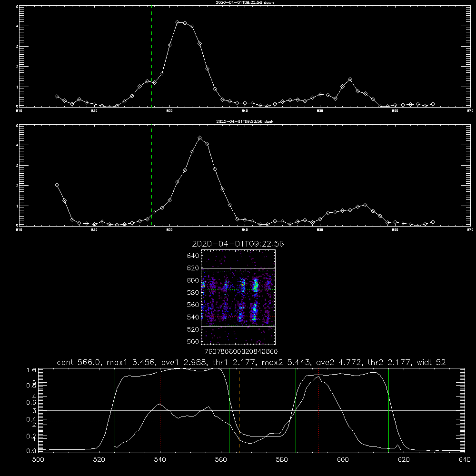Click the secondary peak marker near 856 in dusk plot
The image size is (476, 476).
(x=365, y=205)
